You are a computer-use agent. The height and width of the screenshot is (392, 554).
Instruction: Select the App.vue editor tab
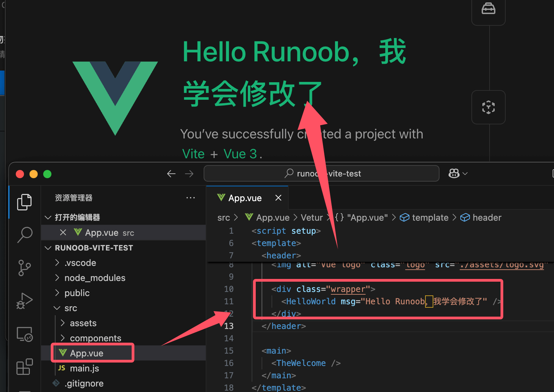pos(245,198)
